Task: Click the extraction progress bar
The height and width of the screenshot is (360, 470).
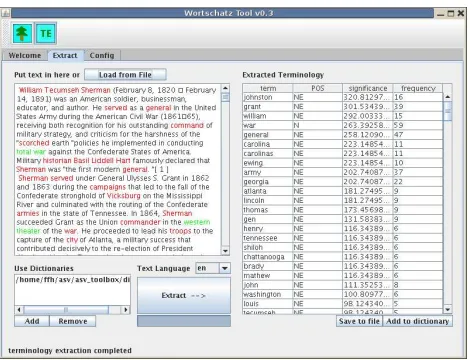Action: [184, 321]
